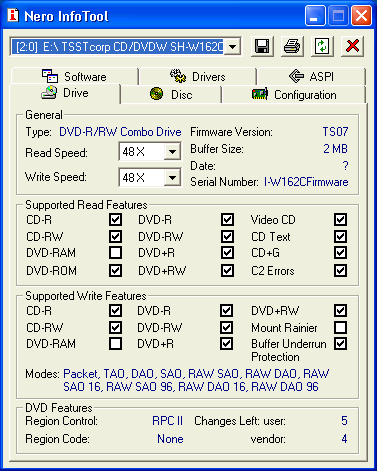Open the Write Speed dropdown
This screenshot has width=377, height=471.
[x=172, y=178]
